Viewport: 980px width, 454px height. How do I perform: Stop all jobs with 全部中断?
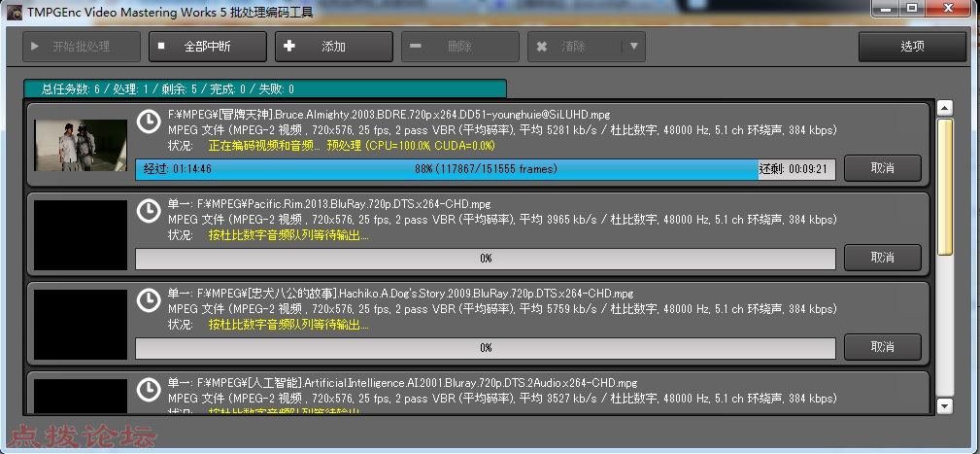click(x=208, y=47)
